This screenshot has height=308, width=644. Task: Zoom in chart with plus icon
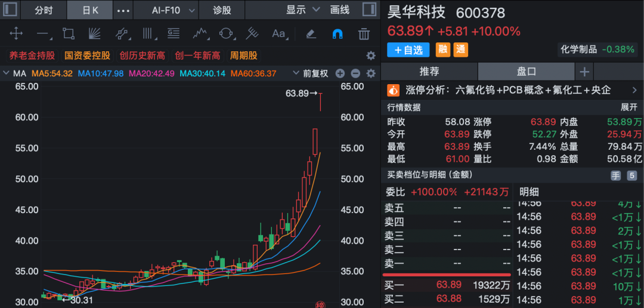click(x=340, y=73)
